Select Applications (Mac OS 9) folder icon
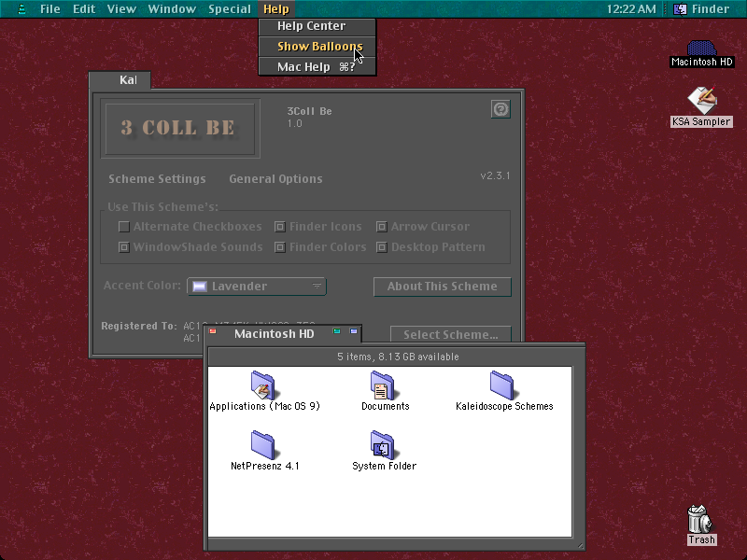The width and height of the screenshot is (747, 560). pos(263,385)
